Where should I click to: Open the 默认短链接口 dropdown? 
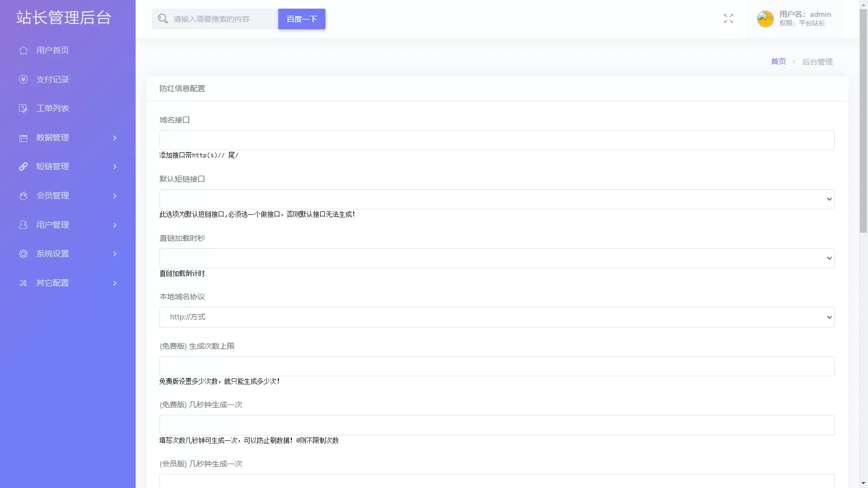(496, 199)
